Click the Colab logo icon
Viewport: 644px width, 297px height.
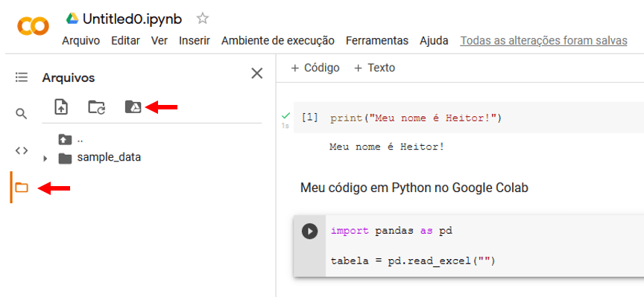pos(33,27)
